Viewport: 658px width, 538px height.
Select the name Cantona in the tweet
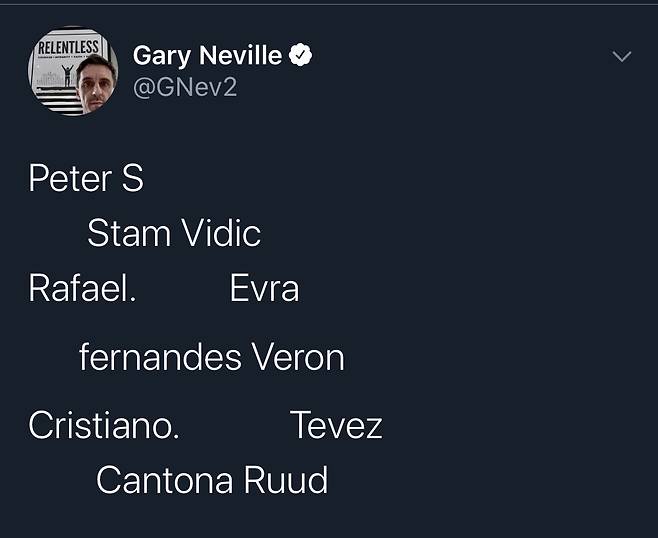pos(153,481)
